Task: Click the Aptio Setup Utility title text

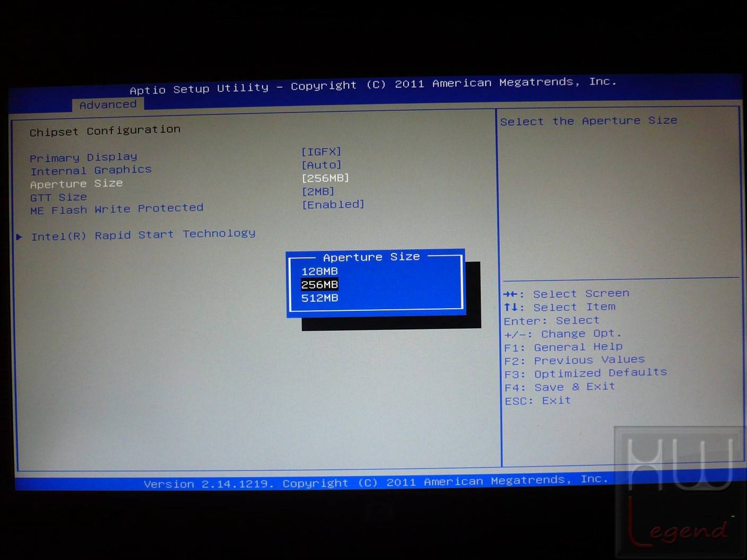Action: click(373, 85)
